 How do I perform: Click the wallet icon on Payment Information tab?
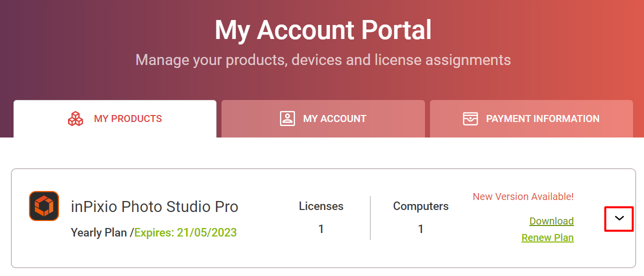[x=470, y=118]
